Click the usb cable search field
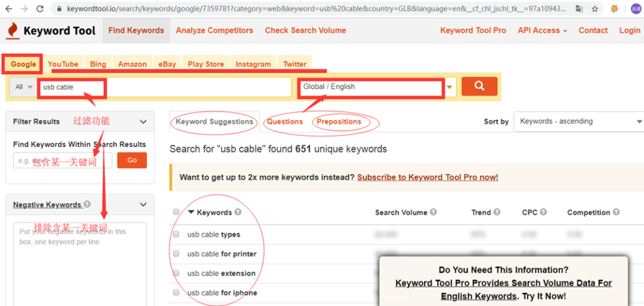Image resolution: width=644 pixels, height=306 pixels. (x=165, y=87)
